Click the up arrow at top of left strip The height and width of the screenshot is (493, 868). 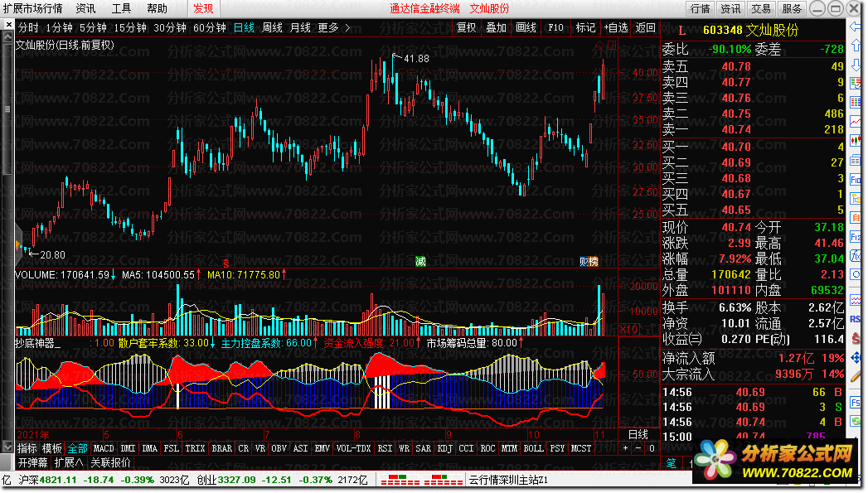pyautogui.click(x=7, y=37)
